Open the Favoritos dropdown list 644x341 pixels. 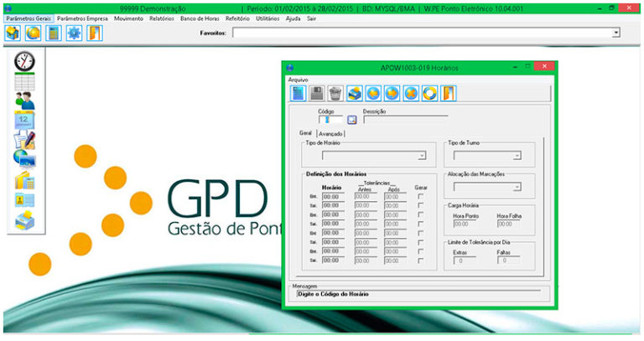[x=615, y=33]
